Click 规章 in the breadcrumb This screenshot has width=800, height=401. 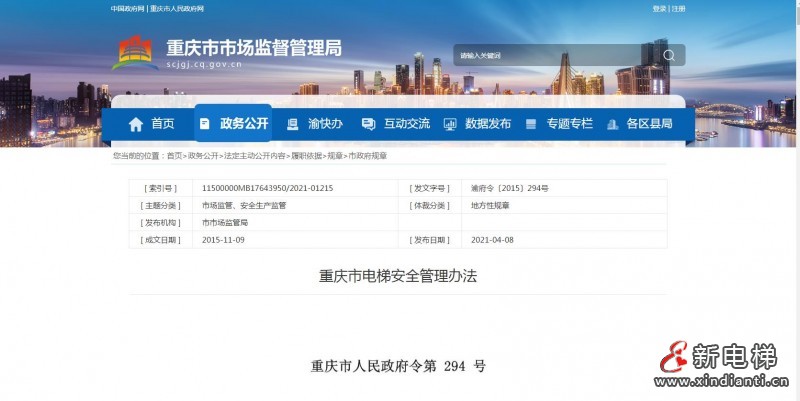[335, 156]
